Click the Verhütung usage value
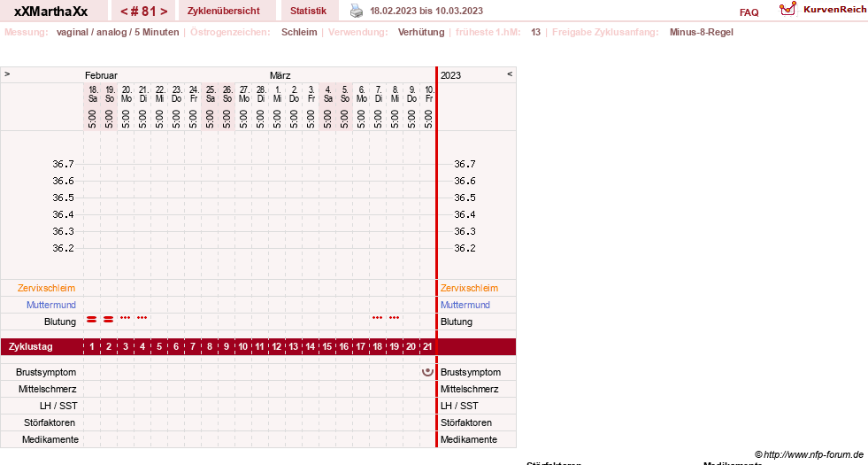Image resolution: width=868 pixels, height=465 pixels. pos(421,32)
